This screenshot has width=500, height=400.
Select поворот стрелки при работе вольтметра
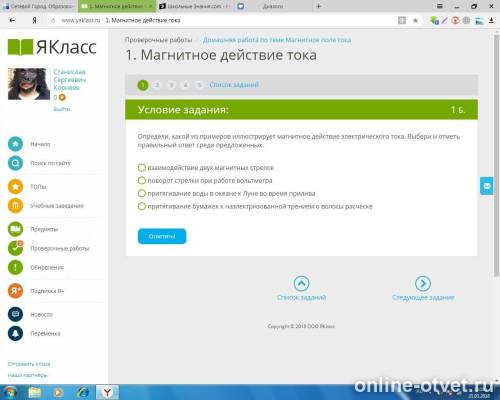pyautogui.click(x=141, y=180)
